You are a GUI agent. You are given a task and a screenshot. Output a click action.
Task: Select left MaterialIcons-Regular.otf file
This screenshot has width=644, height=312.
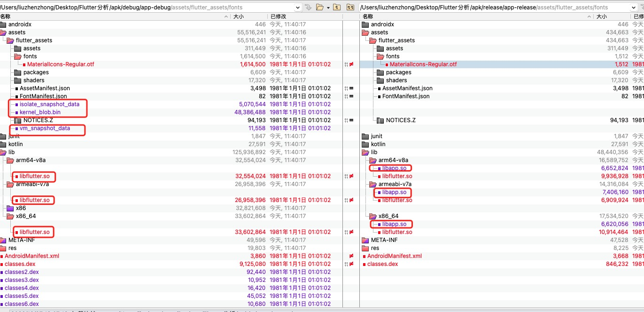[61, 64]
